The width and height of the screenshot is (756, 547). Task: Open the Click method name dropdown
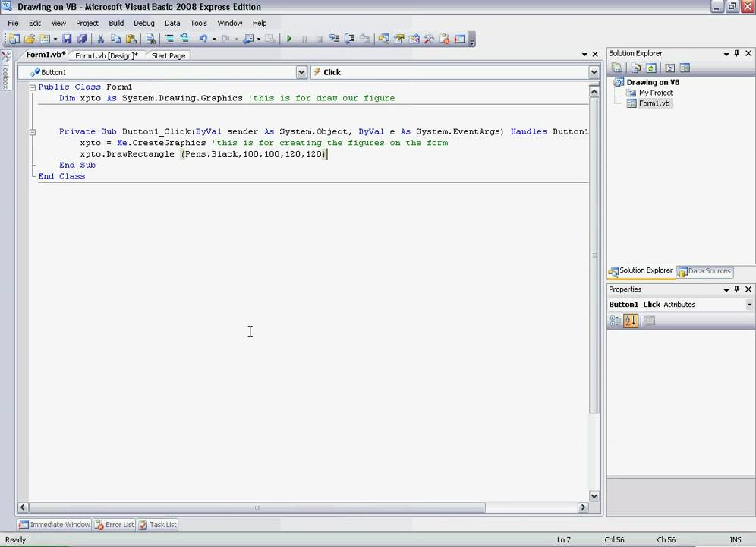coord(594,72)
